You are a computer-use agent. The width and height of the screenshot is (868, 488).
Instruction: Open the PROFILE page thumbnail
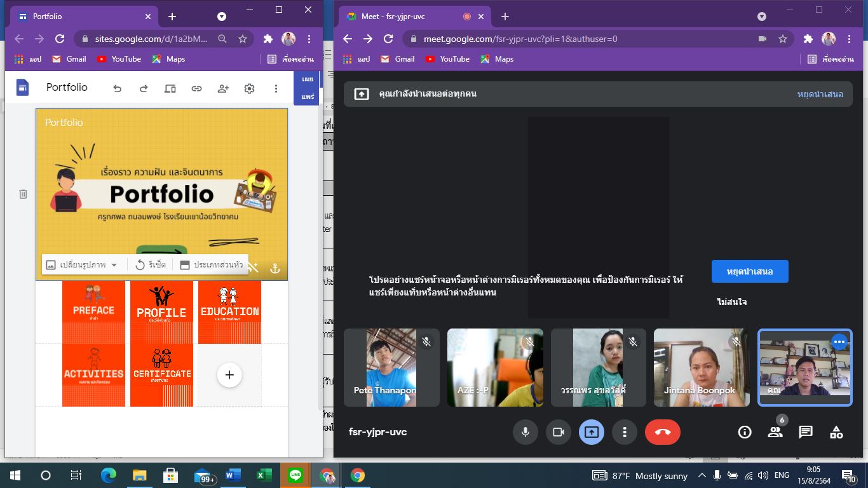pos(161,312)
